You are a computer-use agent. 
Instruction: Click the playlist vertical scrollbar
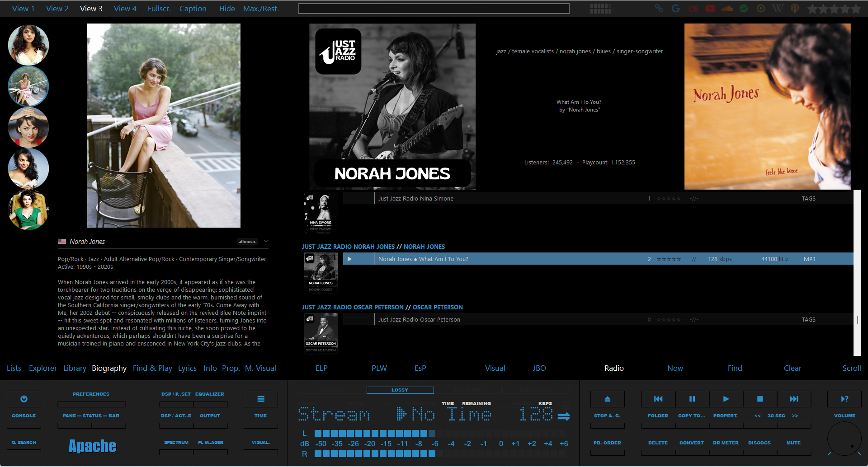(857, 273)
